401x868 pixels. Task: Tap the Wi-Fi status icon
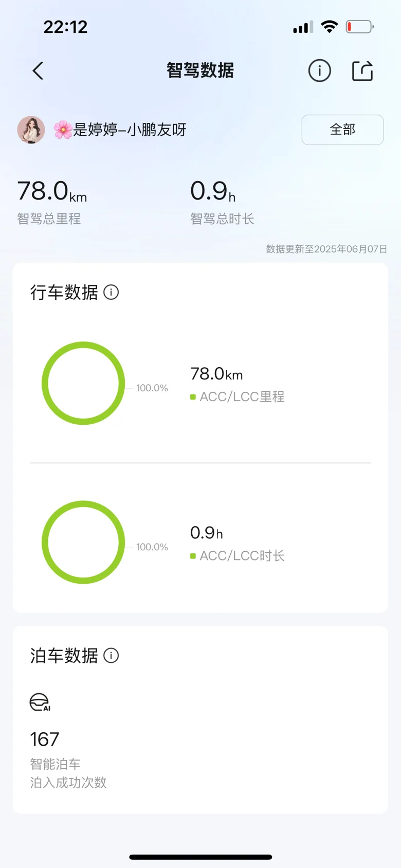pos(329,27)
